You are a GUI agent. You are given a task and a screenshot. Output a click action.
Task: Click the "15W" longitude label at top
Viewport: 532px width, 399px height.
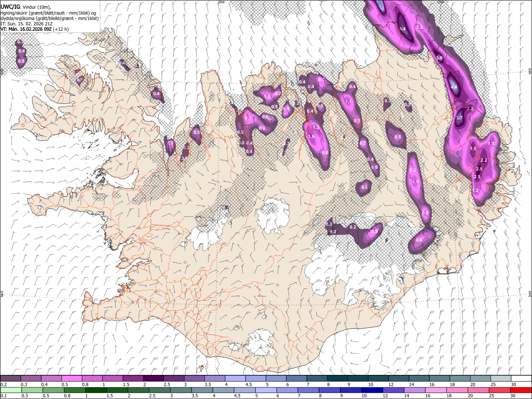click(440, 2)
